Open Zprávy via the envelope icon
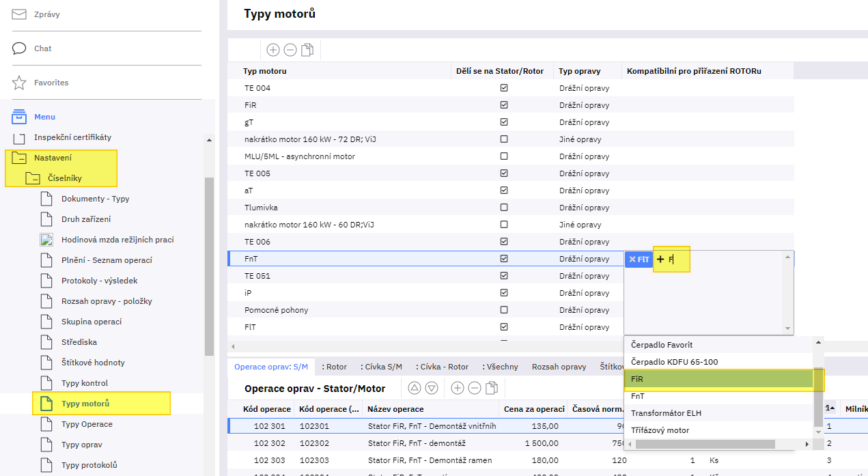 coord(20,14)
